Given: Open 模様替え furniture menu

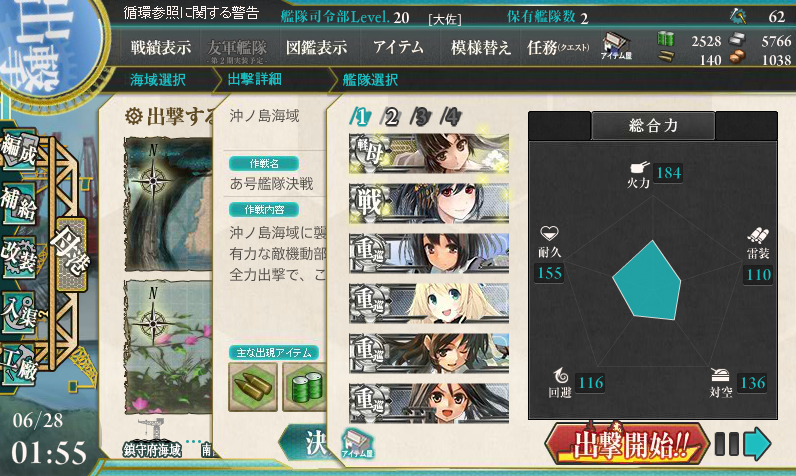Looking at the screenshot, I should (x=480, y=48).
